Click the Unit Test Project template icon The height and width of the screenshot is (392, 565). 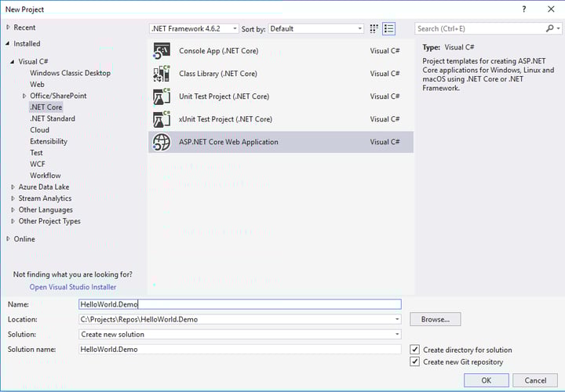[162, 96]
